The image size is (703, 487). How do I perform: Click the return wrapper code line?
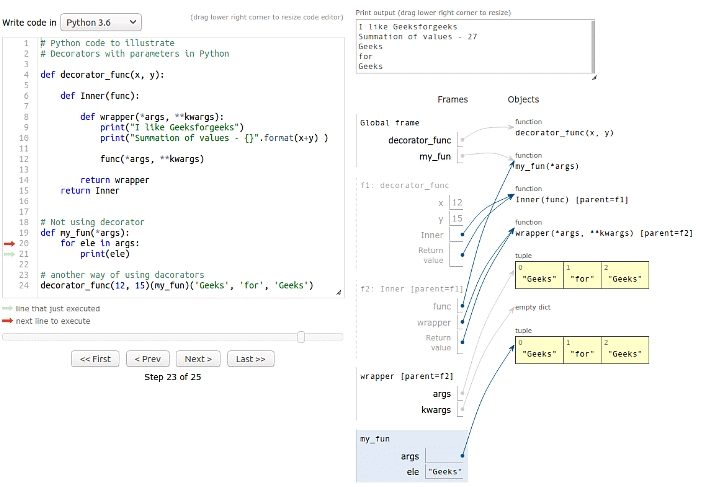click(x=115, y=180)
